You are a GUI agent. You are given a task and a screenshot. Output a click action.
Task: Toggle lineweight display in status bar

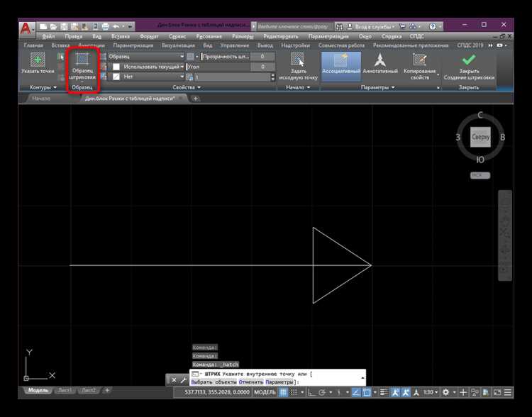point(384,392)
